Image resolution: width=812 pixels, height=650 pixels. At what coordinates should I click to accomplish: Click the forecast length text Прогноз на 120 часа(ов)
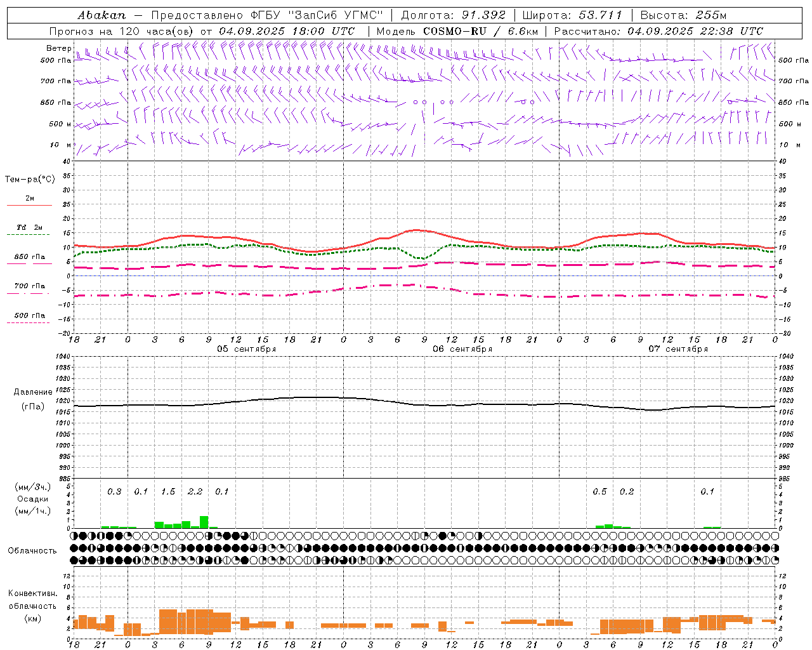point(122,31)
